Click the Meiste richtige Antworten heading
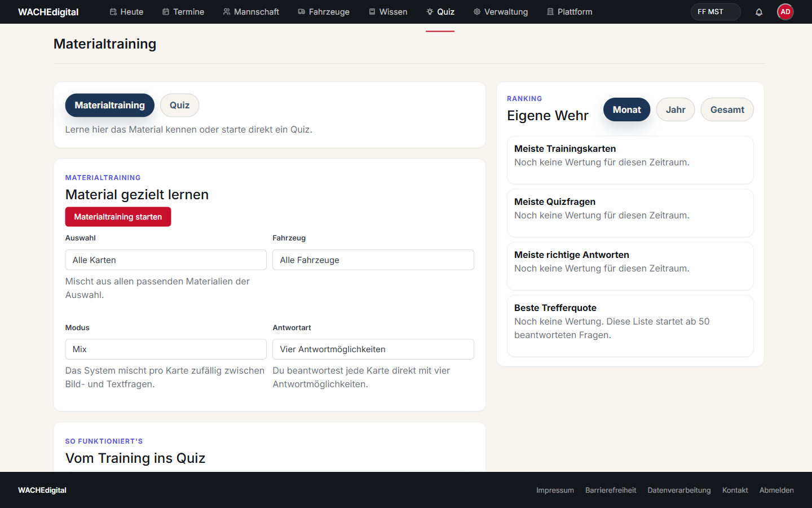The height and width of the screenshot is (508, 812). click(x=572, y=255)
